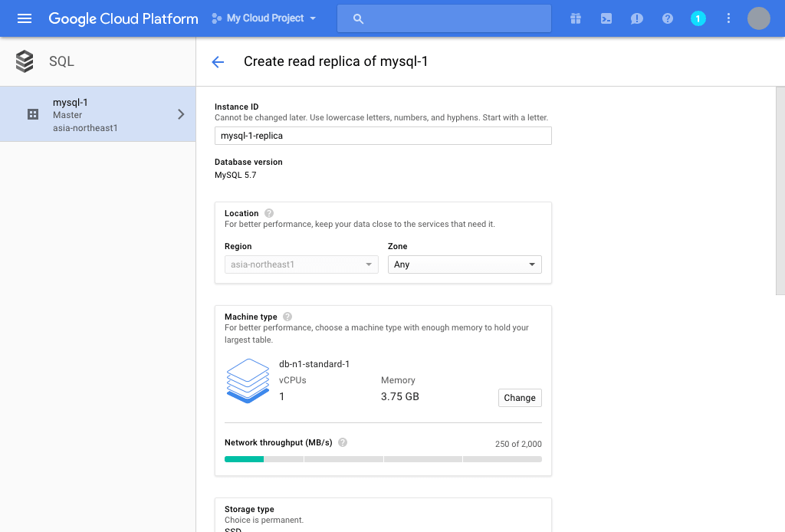Show help for Machine type

(287, 317)
